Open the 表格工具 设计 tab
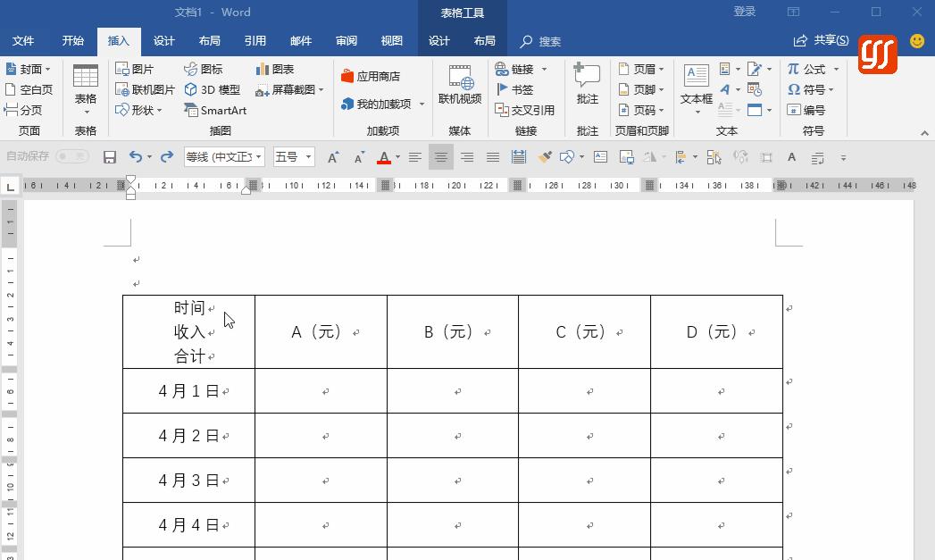Viewport: 935px width, 560px height. click(439, 40)
